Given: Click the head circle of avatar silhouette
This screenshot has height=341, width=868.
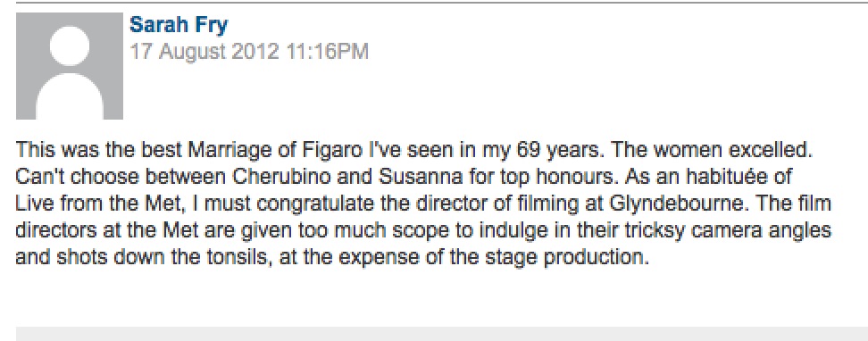Looking at the screenshot, I should [70, 46].
